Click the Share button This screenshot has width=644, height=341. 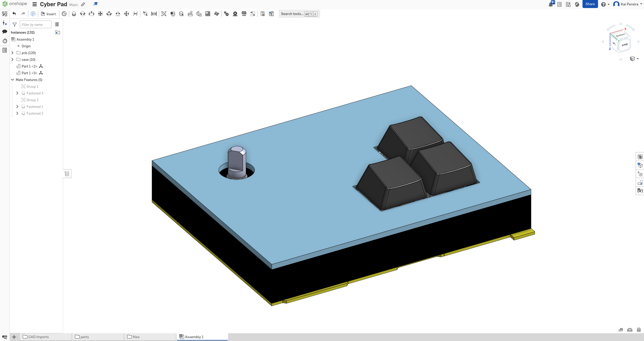pyautogui.click(x=590, y=4)
